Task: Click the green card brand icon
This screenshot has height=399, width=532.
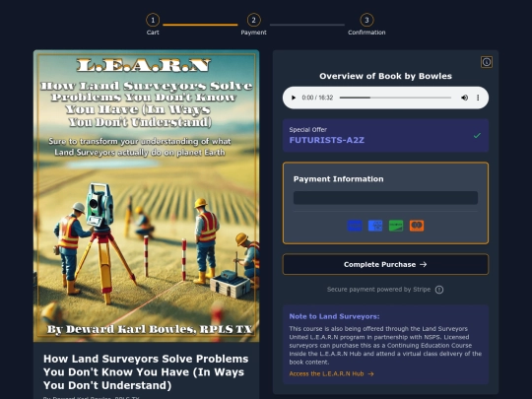Action: (x=396, y=226)
